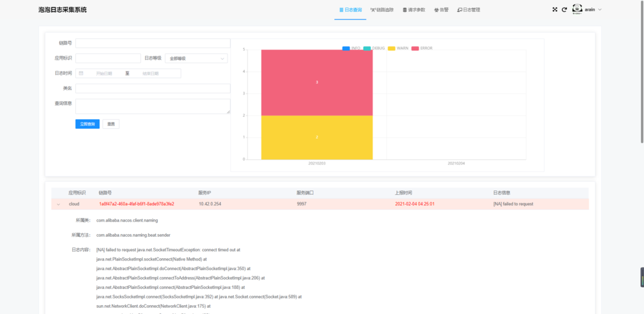
Task: Click the 重置 reset button
Action: [x=111, y=124]
